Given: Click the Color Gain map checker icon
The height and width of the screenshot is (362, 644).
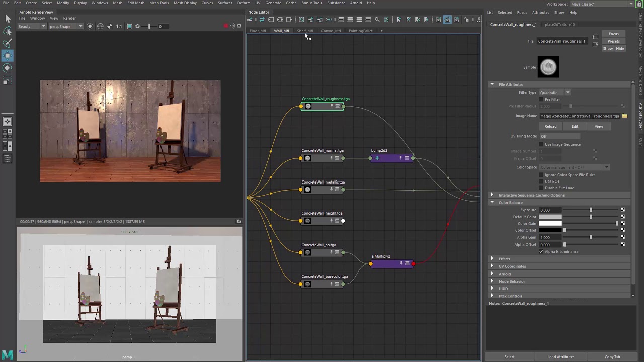Looking at the screenshot, I should [x=622, y=223].
